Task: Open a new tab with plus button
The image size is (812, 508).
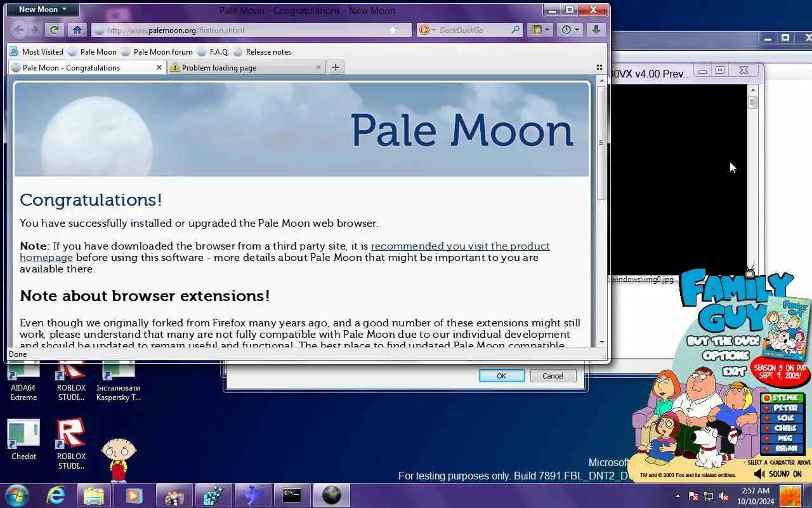Action: (336, 67)
